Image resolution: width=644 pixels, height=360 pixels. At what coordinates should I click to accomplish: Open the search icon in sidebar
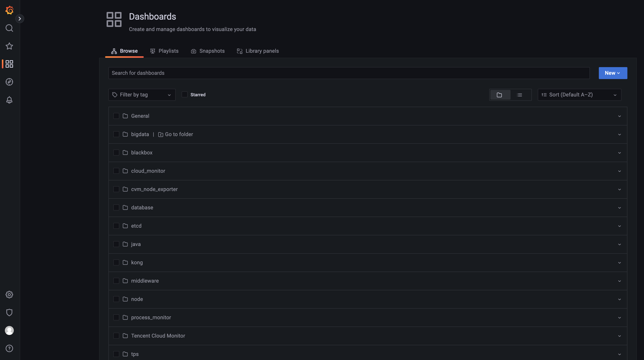point(9,28)
